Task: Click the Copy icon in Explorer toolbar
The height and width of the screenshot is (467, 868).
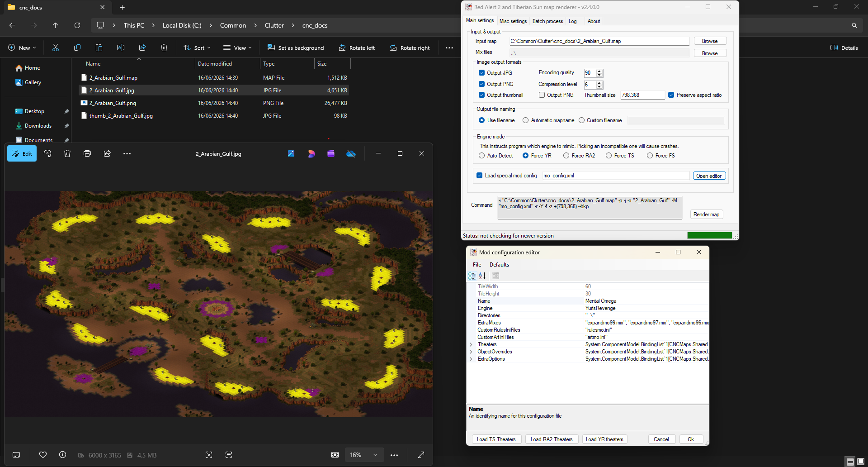Action: point(77,48)
